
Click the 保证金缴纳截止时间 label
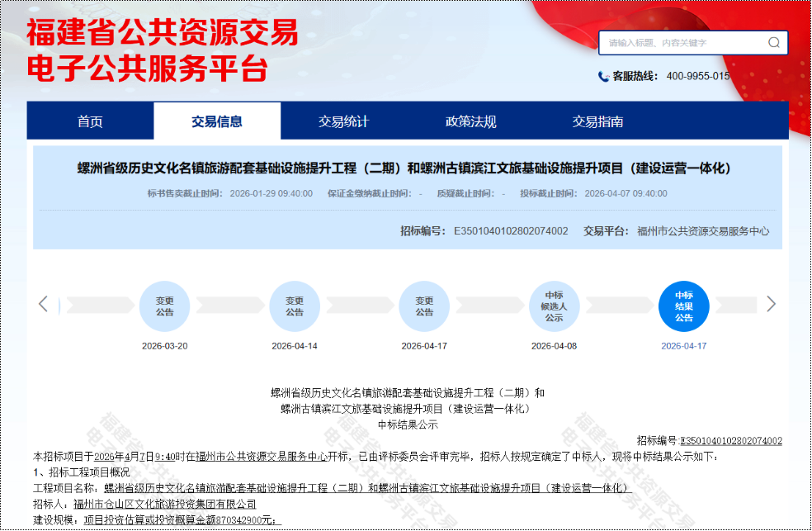pyautogui.click(x=369, y=193)
